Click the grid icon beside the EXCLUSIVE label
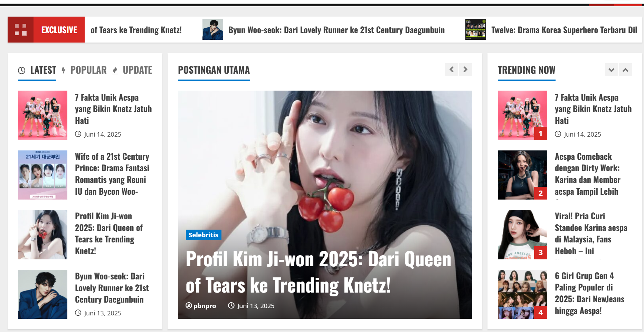Viewport: 644px width, 332px height. [21, 30]
